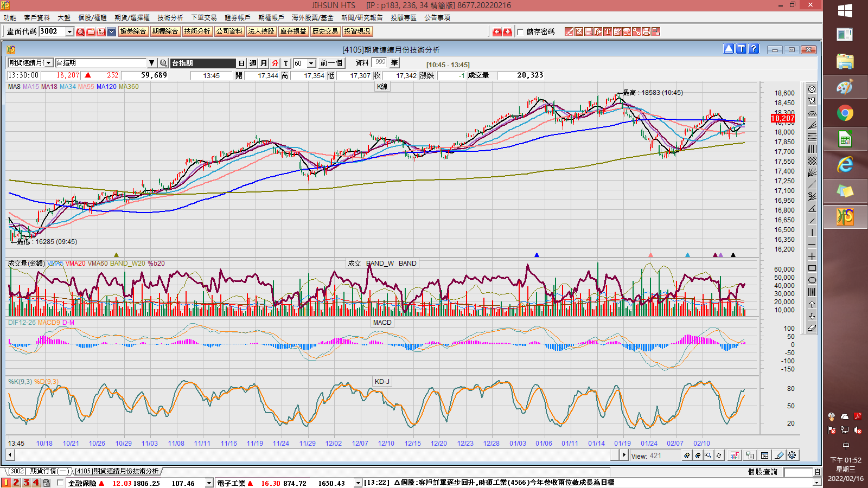Screen dimensions: 868x488
Task: Switch to [4105]期貨連續月份技術分析 tab
Action: (x=117, y=471)
